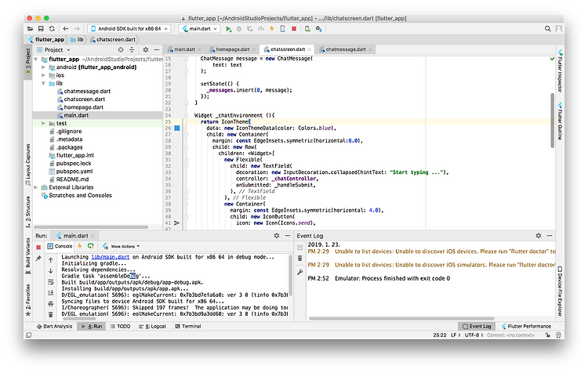Open lib/main.dart link in console

click(x=111, y=257)
